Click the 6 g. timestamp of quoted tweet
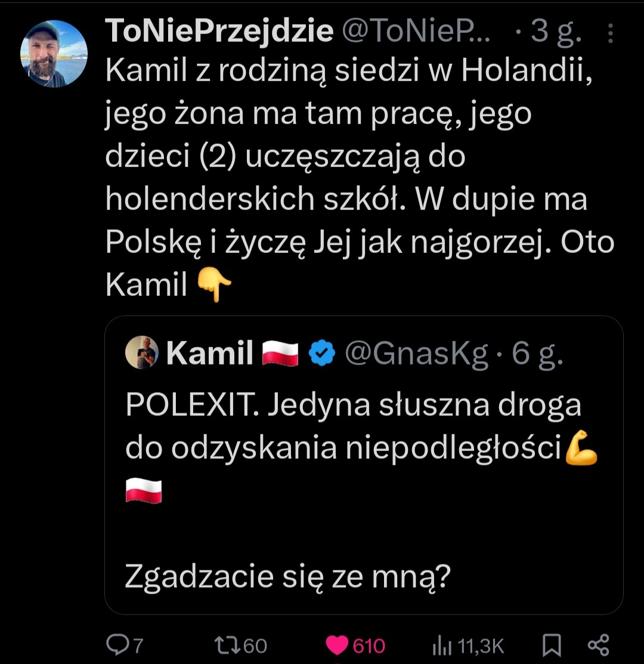Image resolution: width=644 pixels, height=664 pixels. pos(538,353)
